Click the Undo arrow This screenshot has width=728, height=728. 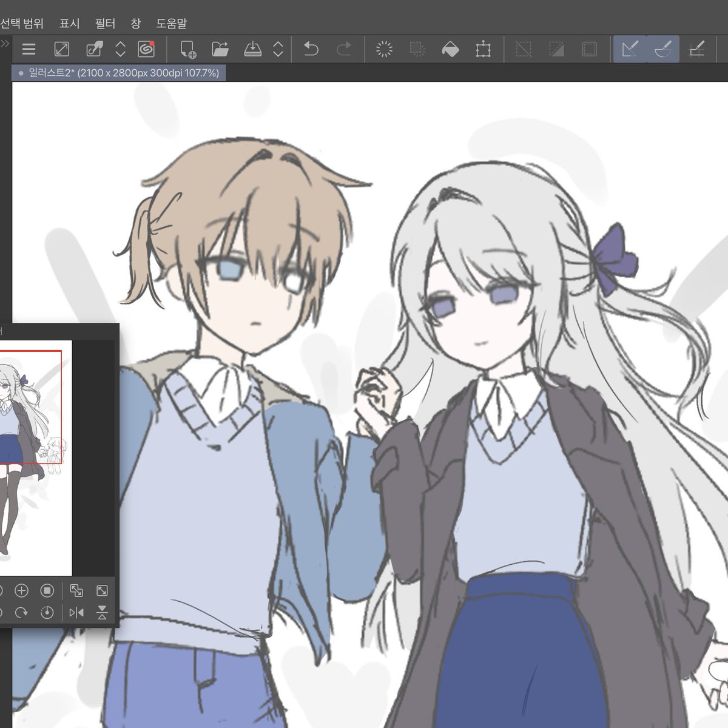coord(311,49)
